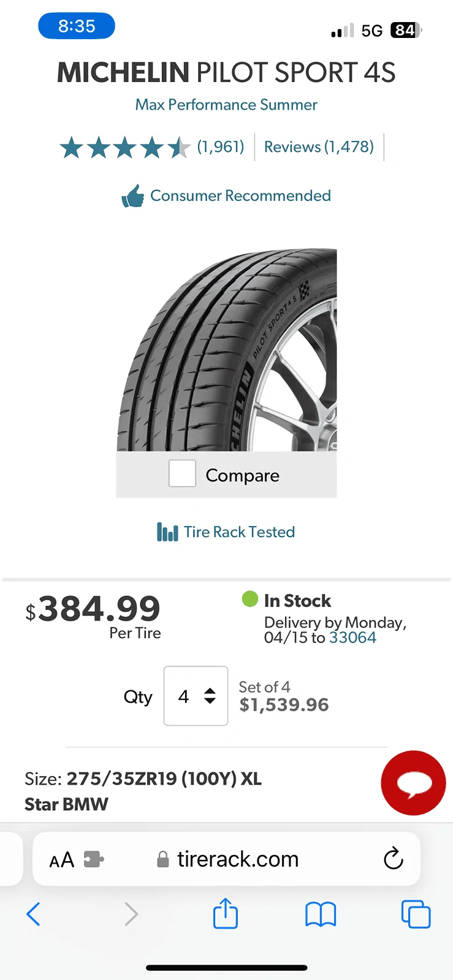Tap the tirerack.com address bar

[x=237, y=859]
